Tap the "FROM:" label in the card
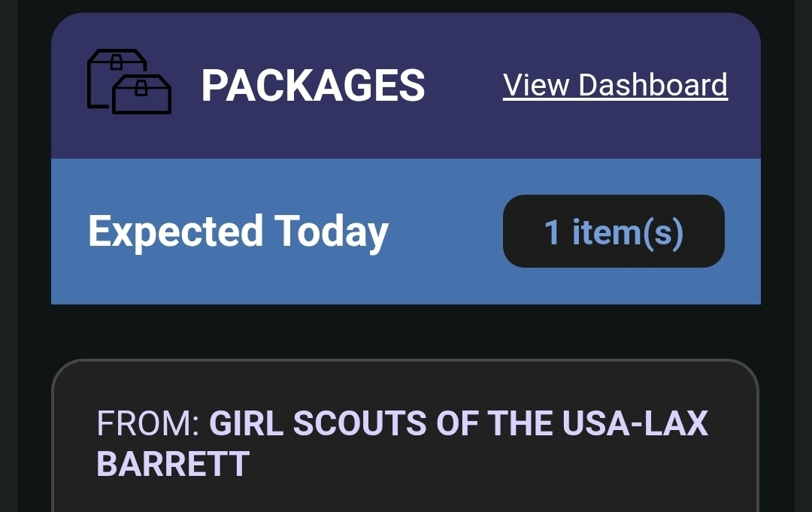The width and height of the screenshot is (812, 512). [147, 424]
